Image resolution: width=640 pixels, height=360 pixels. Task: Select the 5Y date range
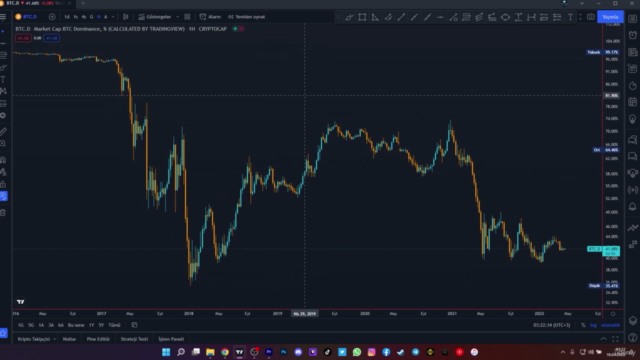(x=101, y=325)
